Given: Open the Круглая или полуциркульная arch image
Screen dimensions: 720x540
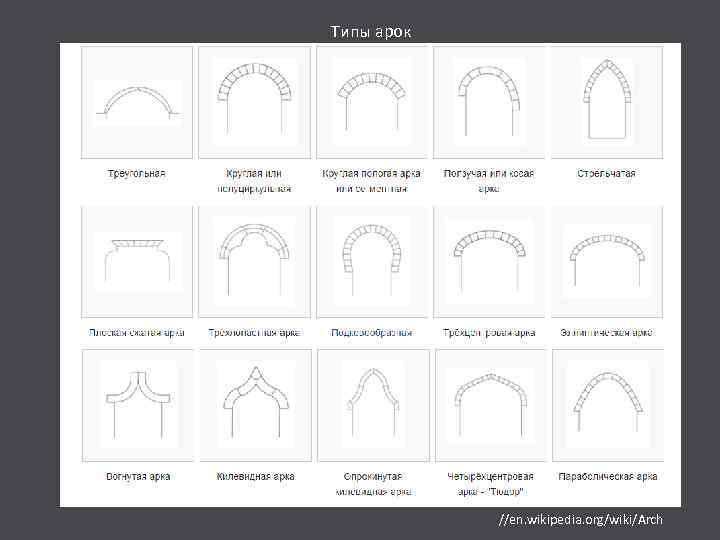Looking at the screenshot, I should (254, 102).
